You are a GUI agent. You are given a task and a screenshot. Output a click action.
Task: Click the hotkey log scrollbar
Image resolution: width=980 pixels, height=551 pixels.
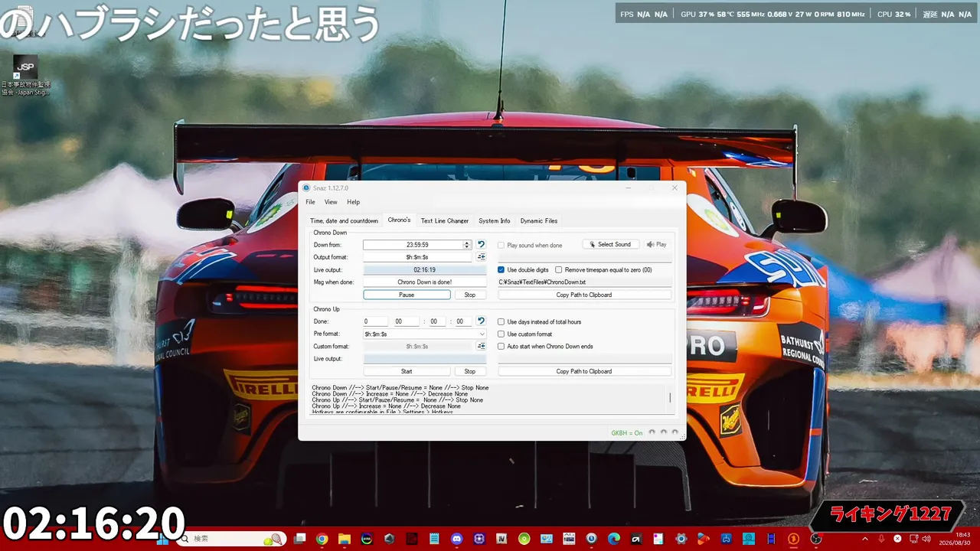pyautogui.click(x=670, y=398)
